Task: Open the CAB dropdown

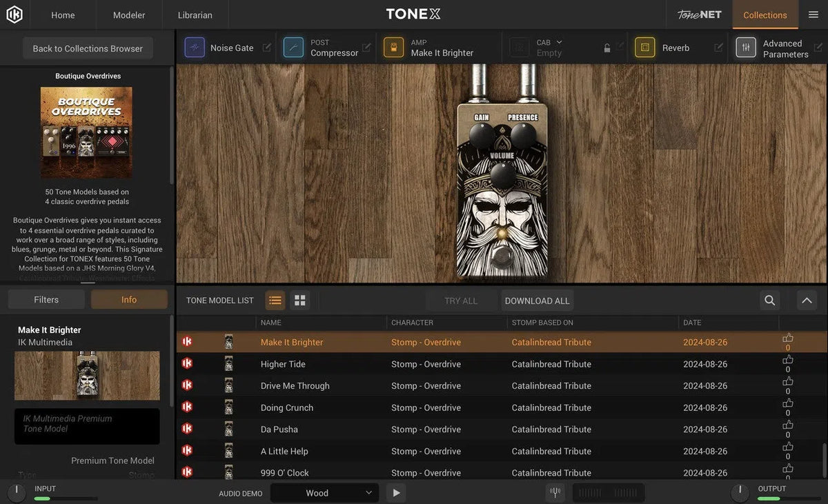Action: [558, 42]
